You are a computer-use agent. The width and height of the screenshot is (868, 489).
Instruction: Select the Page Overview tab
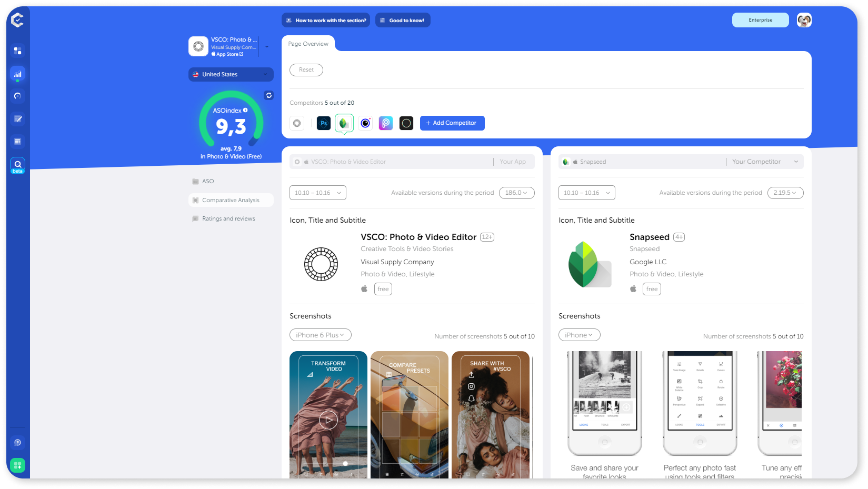click(308, 44)
